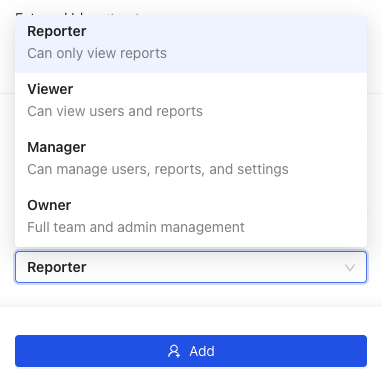The height and width of the screenshot is (382, 382).
Task: Click the chevron arrow in role combo box
Action: [x=350, y=268]
